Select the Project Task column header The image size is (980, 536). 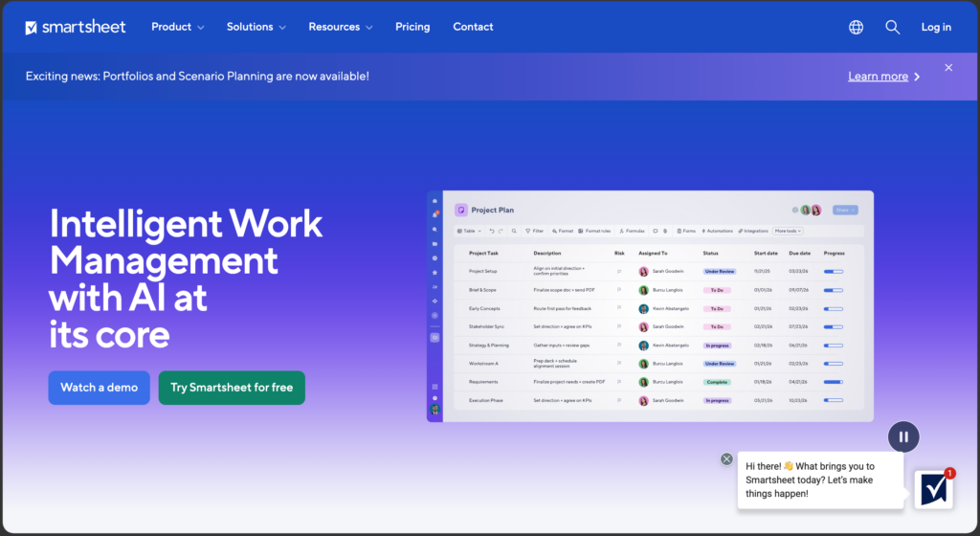click(x=483, y=253)
